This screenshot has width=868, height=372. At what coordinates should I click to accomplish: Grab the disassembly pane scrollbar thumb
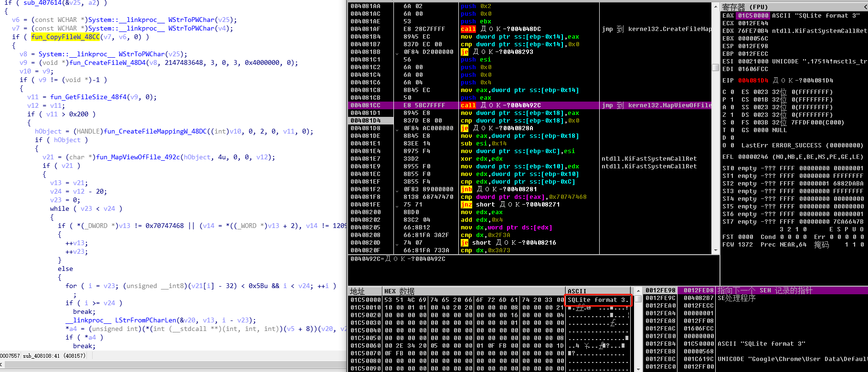point(715,68)
